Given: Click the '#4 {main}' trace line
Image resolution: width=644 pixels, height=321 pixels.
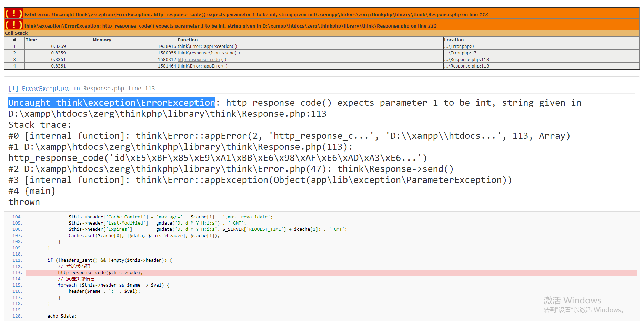Looking at the screenshot, I should (x=32, y=191).
